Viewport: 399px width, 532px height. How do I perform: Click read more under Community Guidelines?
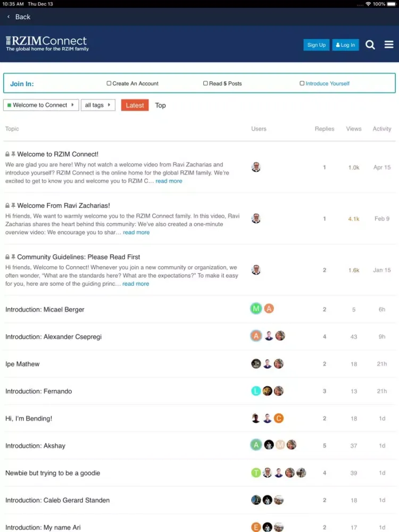(x=135, y=284)
